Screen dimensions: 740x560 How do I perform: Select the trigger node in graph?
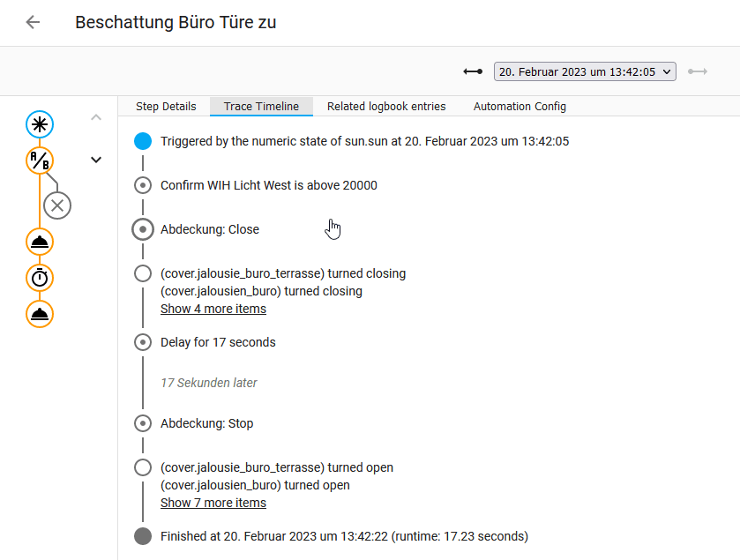tap(40, 124)
